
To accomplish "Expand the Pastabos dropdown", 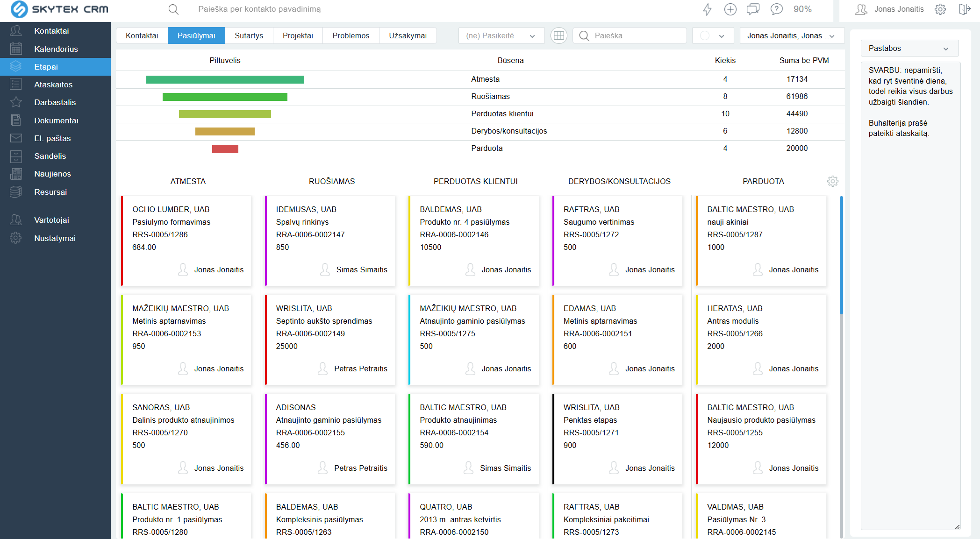I will pos(909,48).
